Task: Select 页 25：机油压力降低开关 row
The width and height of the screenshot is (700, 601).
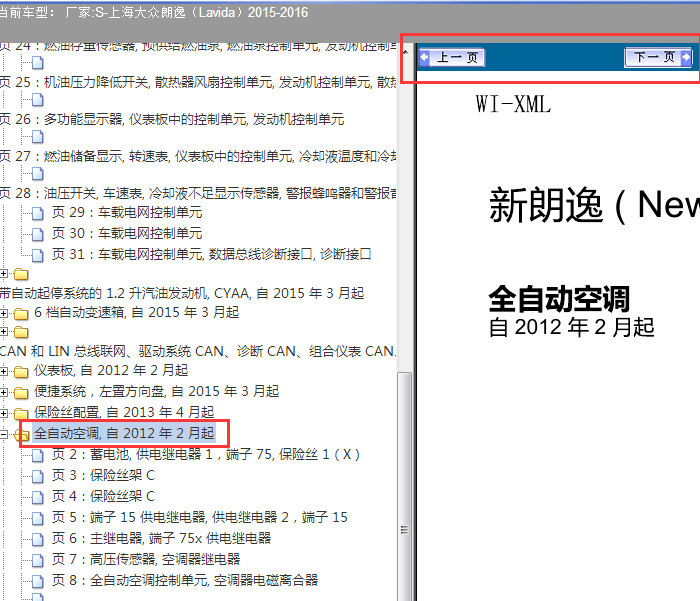Action: pos(198,82)
